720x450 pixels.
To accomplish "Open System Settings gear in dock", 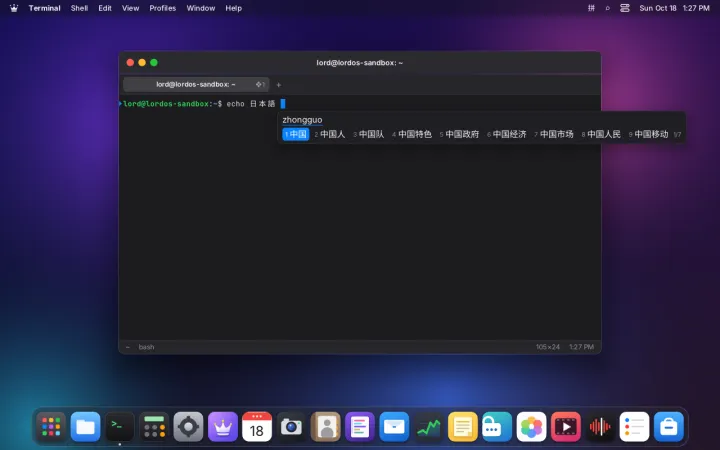I will [x=188, y=427].
